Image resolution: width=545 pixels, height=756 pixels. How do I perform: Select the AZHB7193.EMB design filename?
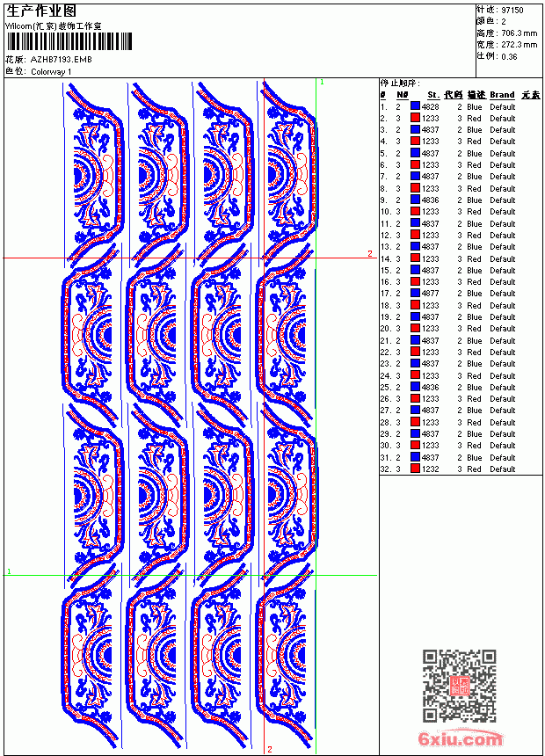coord(61,59)
